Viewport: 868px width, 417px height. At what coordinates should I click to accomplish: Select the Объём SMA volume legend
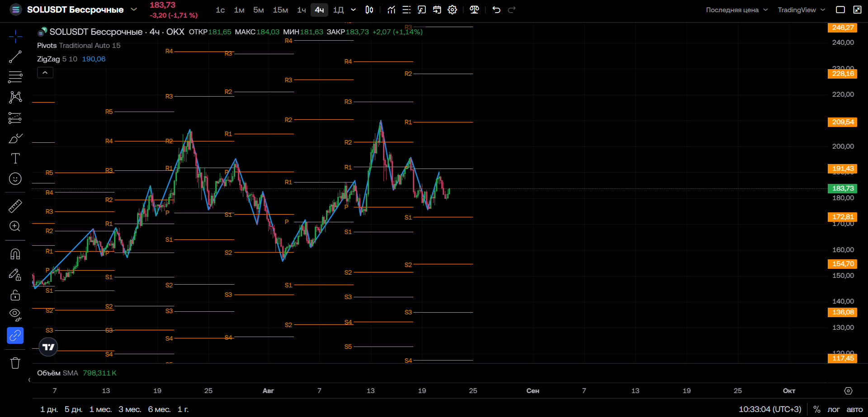(x=57, y=373)
